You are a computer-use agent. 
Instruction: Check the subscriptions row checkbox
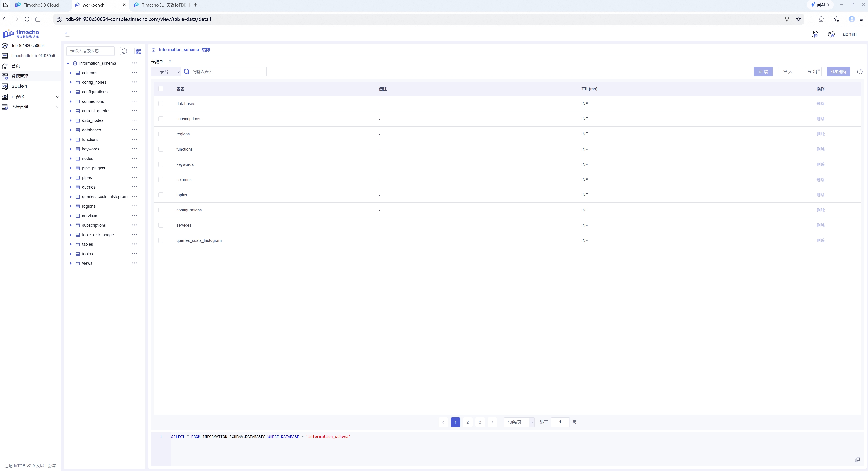[x=161, y=119]
